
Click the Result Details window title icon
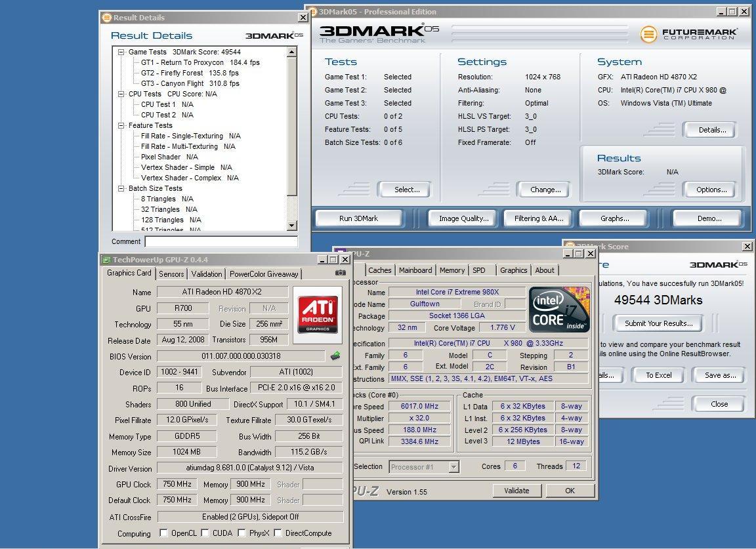pos(106,17)
